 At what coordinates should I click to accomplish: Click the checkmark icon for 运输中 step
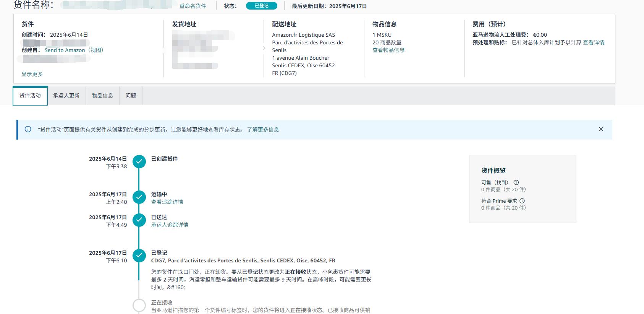[139, 197]
